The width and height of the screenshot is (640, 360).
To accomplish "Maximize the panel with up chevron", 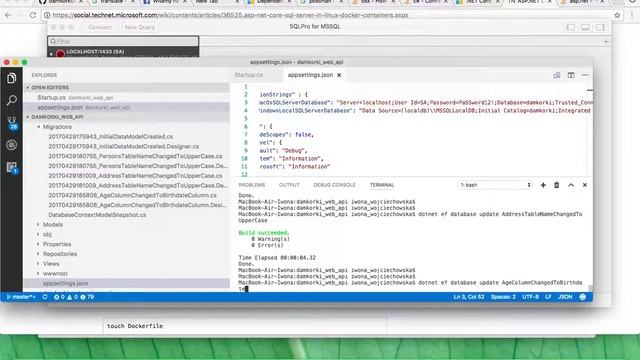I will pyautogui.click(x=571, y=185).
